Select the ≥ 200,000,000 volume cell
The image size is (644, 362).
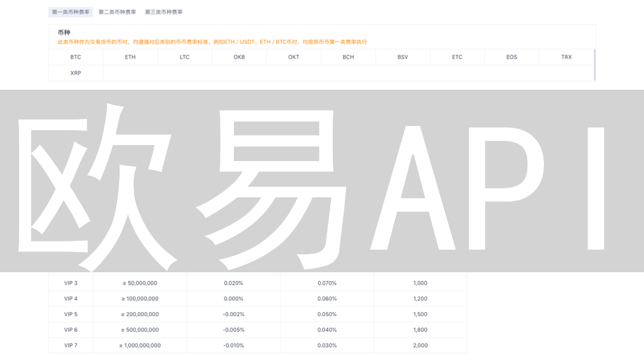pos(140,314)
